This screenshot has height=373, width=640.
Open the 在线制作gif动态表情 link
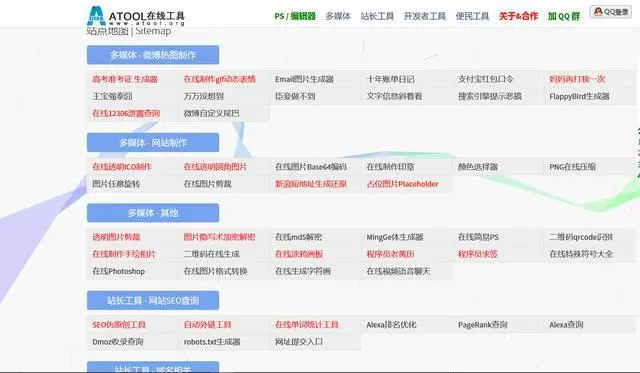220,79
